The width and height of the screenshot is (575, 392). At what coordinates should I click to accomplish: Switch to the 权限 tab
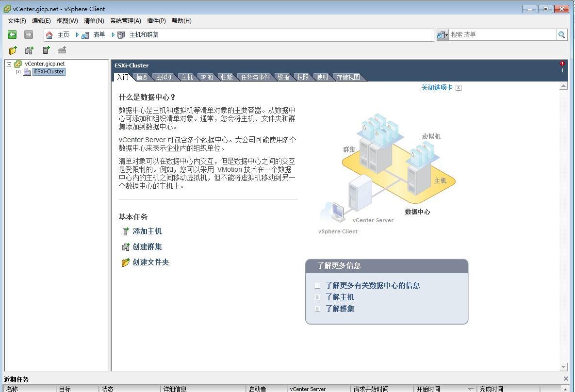(303, 77)
